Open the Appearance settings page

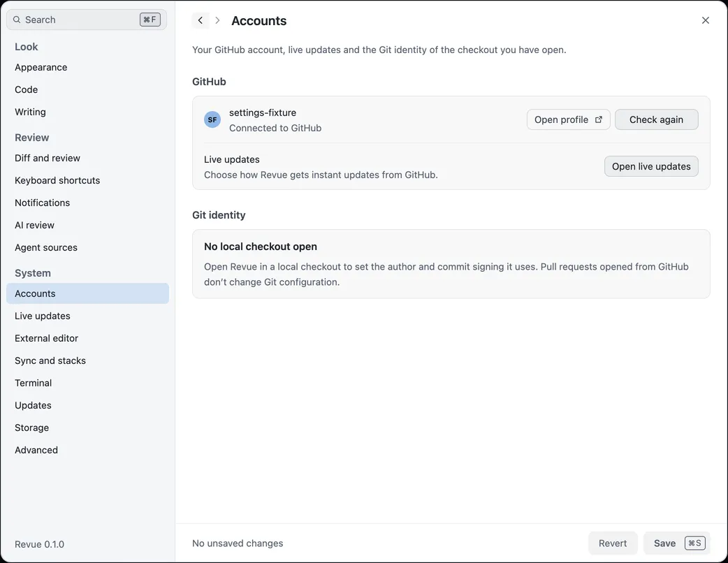point(88,67)
